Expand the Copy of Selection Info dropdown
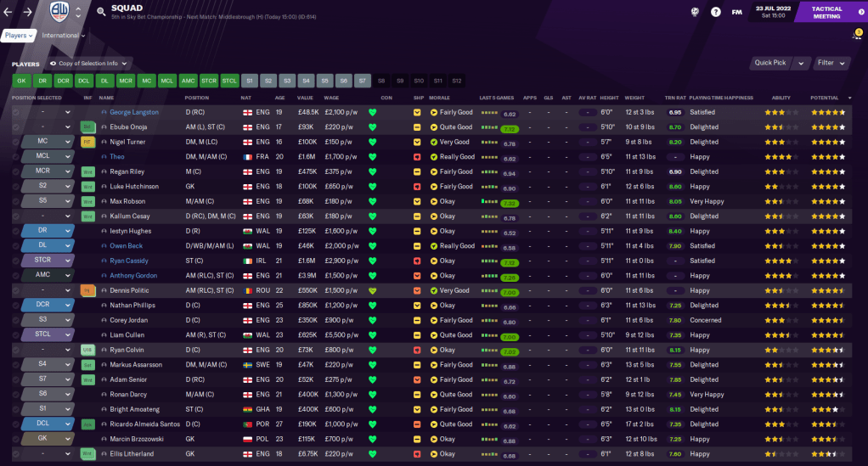 89,63
